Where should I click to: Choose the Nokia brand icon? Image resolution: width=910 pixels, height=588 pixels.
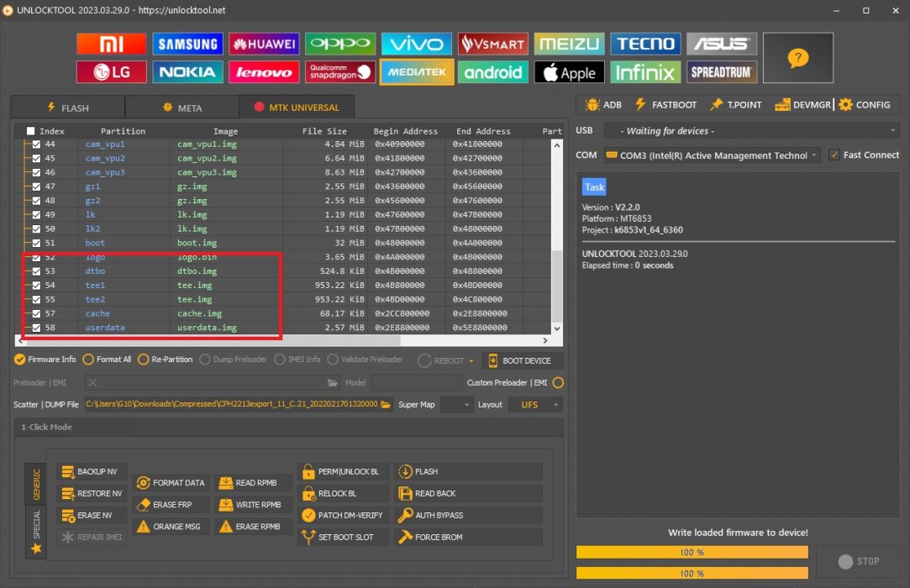[187, 72]
